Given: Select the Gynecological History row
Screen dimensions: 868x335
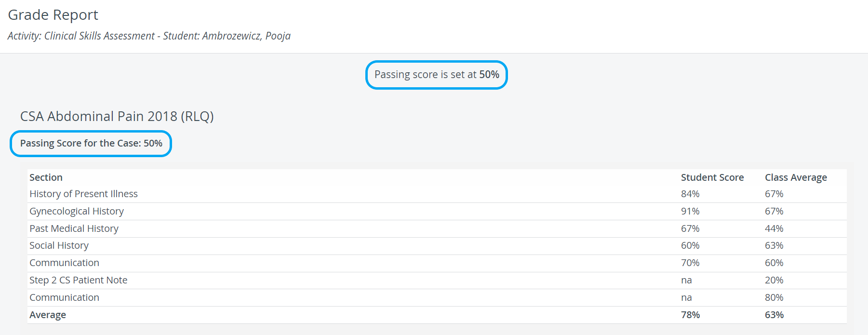Looking at the screenshot, I should pyautogui.click(x=437, y=211).
